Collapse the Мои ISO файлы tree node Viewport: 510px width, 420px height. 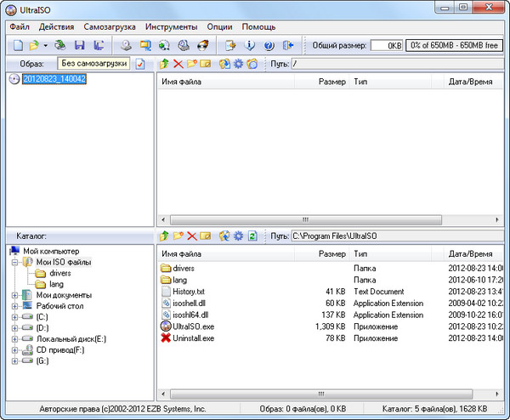[x=14, y=263]
